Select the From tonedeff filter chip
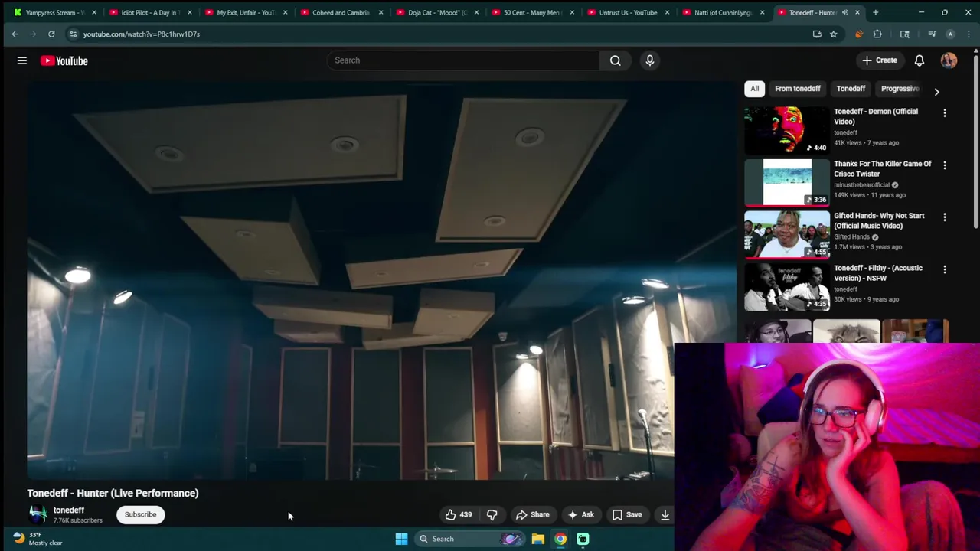 tap(797, 89)
